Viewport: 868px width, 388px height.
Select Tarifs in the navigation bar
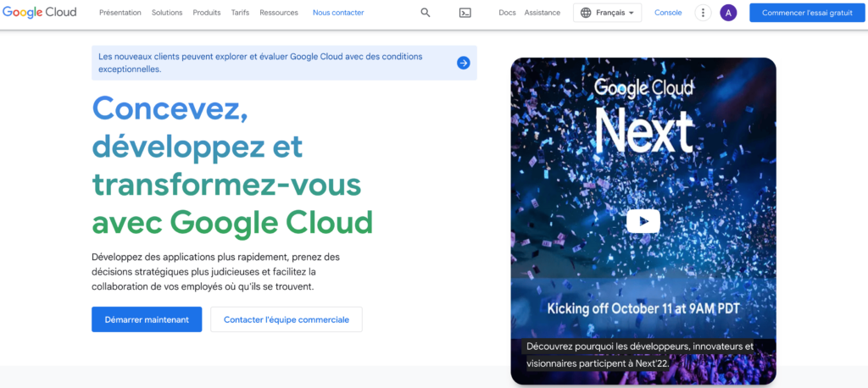coord(240,13)
